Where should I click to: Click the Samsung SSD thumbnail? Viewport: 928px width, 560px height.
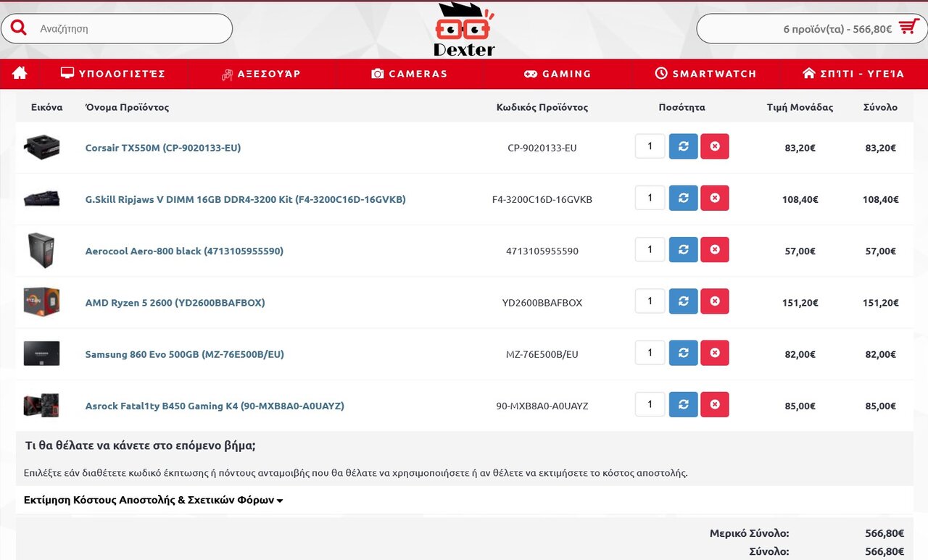click(x=41, y=354)
